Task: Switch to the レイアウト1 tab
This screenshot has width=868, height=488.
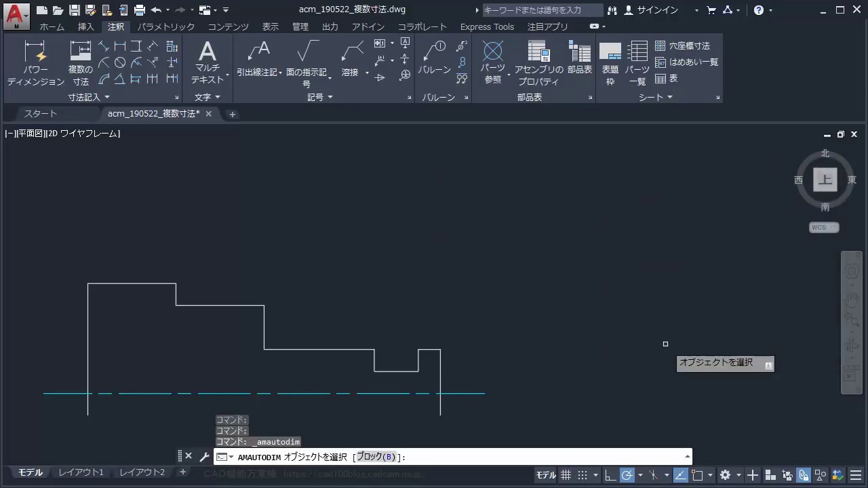Action: (x=81, y=472)
